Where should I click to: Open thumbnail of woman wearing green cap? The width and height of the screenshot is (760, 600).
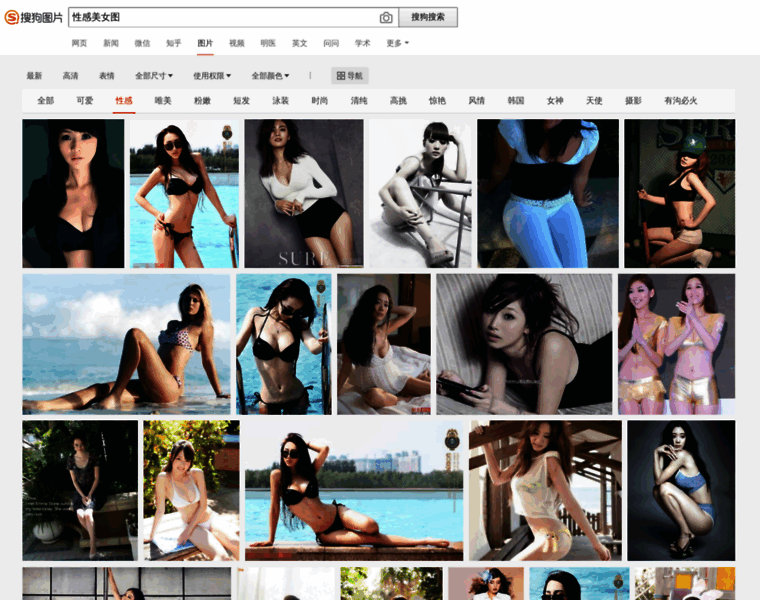pos(680,193)
